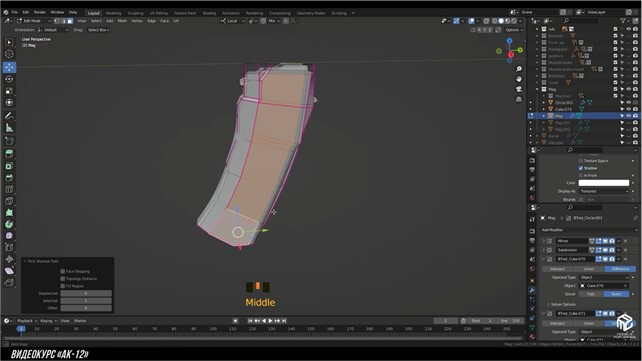The image size is (642, 361).
Task: Open Orientation Default dropdown
Action: click(x=53, y=30)
